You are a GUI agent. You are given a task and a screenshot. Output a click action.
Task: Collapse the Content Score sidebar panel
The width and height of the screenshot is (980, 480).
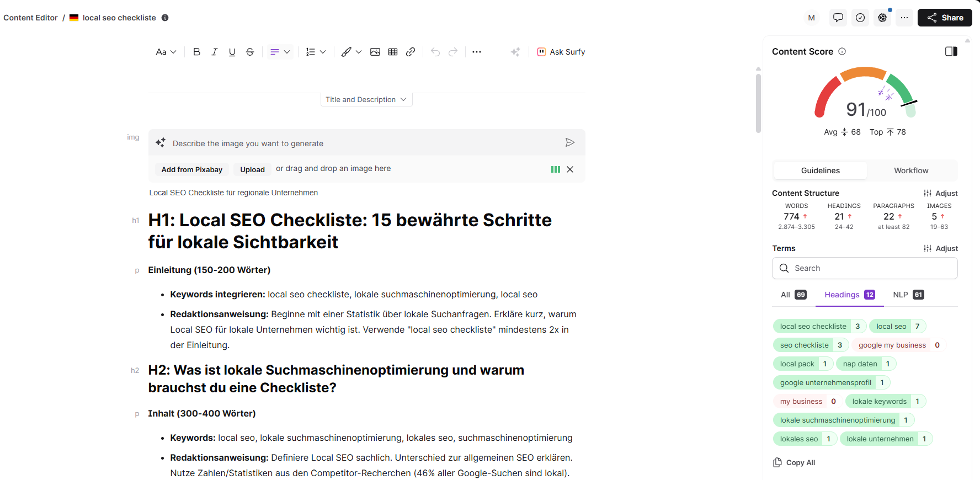click(x=951, y=51)
